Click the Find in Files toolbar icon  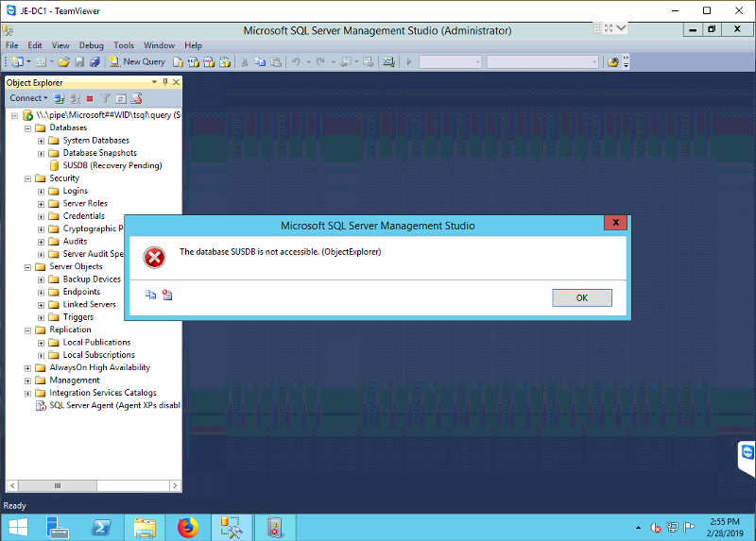pos(612,61)
